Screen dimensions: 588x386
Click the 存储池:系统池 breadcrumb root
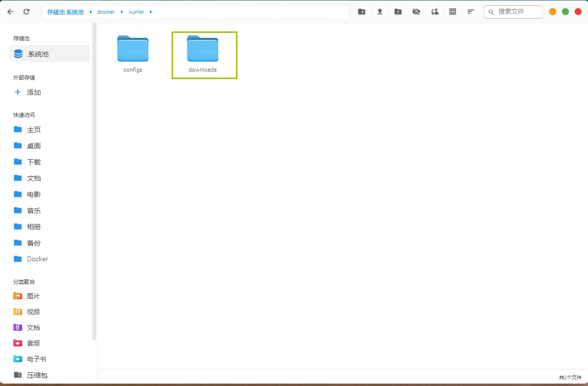[x=65, y=12]
